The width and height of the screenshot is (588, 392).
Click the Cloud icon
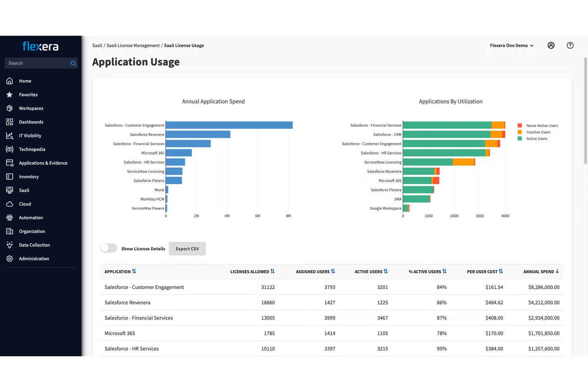pos(10,204)
